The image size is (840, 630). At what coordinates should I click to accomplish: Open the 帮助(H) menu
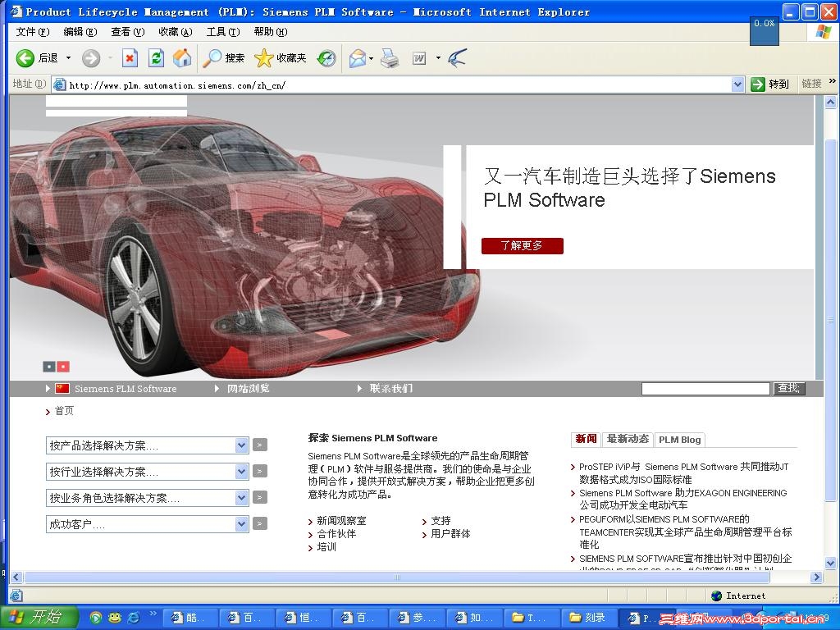coord(271,32)
